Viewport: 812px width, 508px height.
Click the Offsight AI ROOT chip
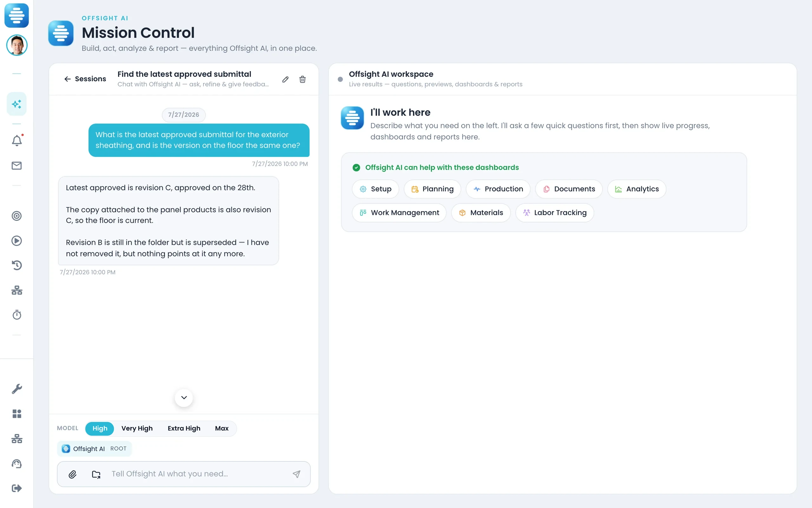[94, 449]
